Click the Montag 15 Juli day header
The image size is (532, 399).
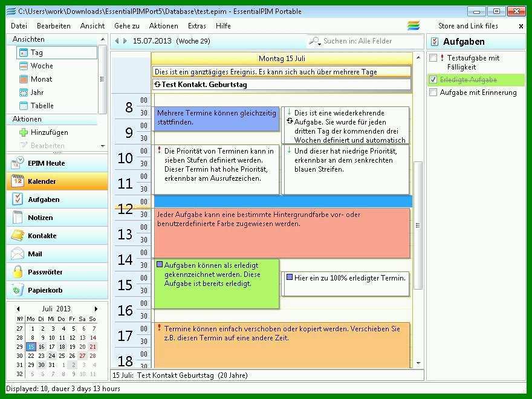(282, 59)
